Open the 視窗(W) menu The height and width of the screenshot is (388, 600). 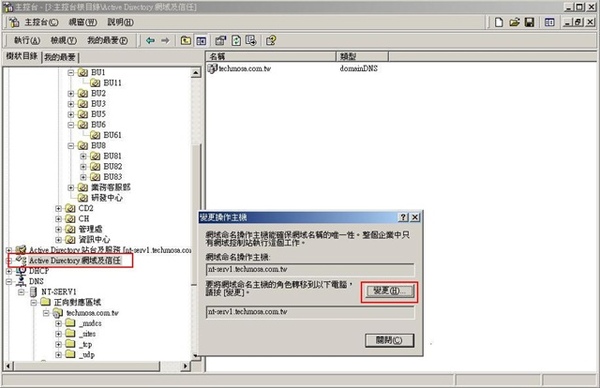(x=83, y=22)
